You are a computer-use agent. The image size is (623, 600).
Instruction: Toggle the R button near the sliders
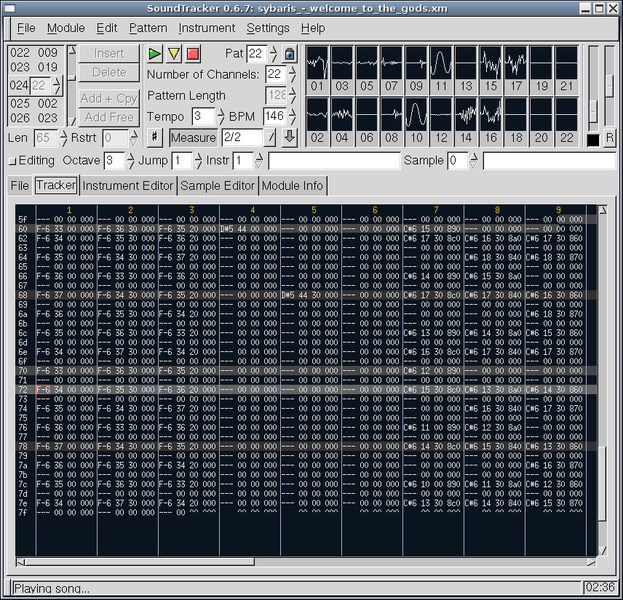[609, 137]
